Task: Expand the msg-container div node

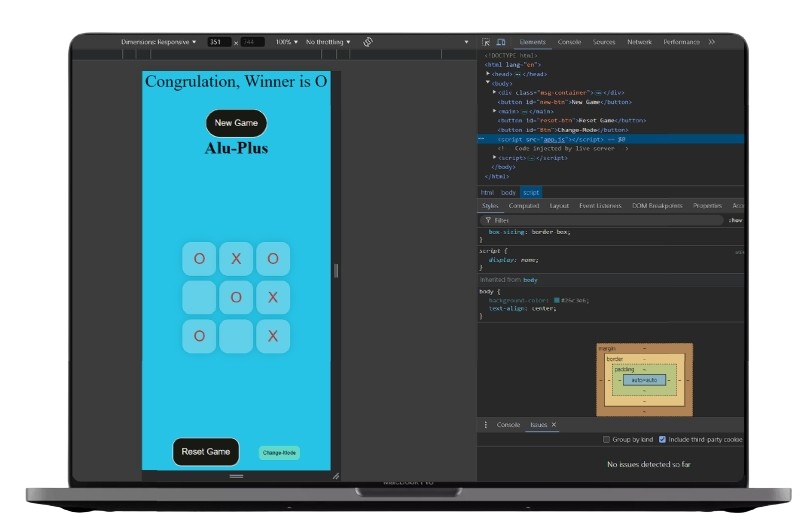Action: 494,92
